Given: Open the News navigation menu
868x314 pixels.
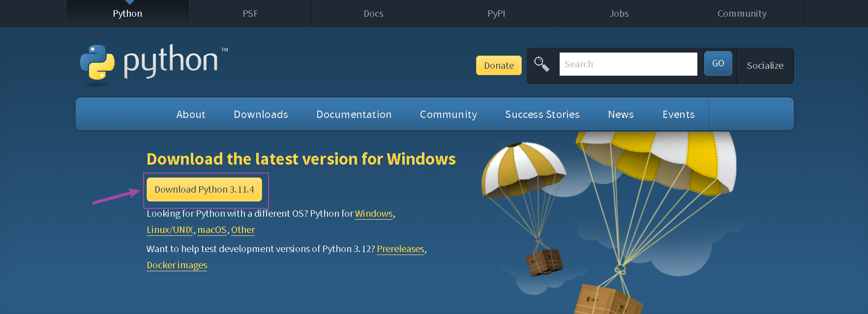Looking at the screenshot, I should (x=621, y=114).
